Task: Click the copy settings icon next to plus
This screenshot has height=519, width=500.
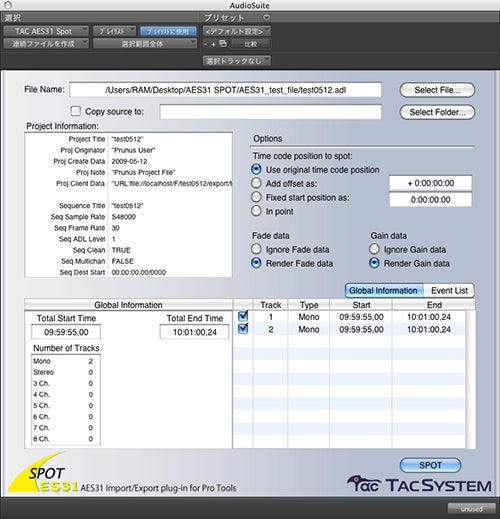Action: pyautogui.click(x=223, y=43)
